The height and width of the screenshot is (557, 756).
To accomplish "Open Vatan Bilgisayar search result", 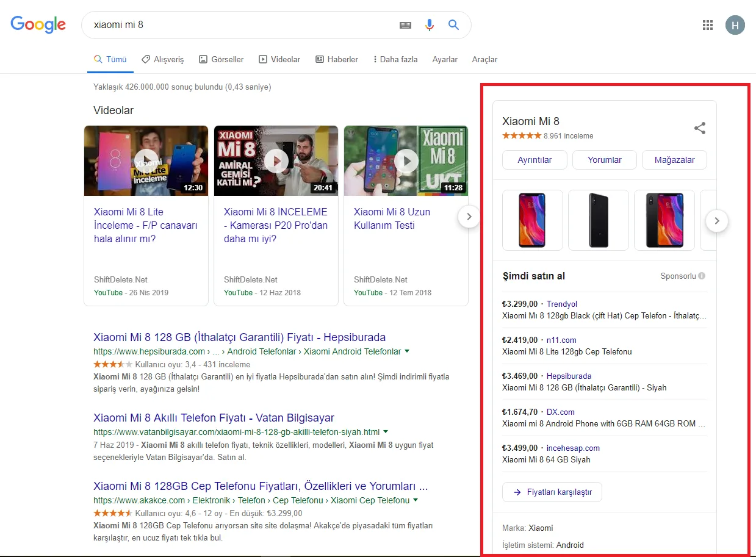I will [214, 418].
